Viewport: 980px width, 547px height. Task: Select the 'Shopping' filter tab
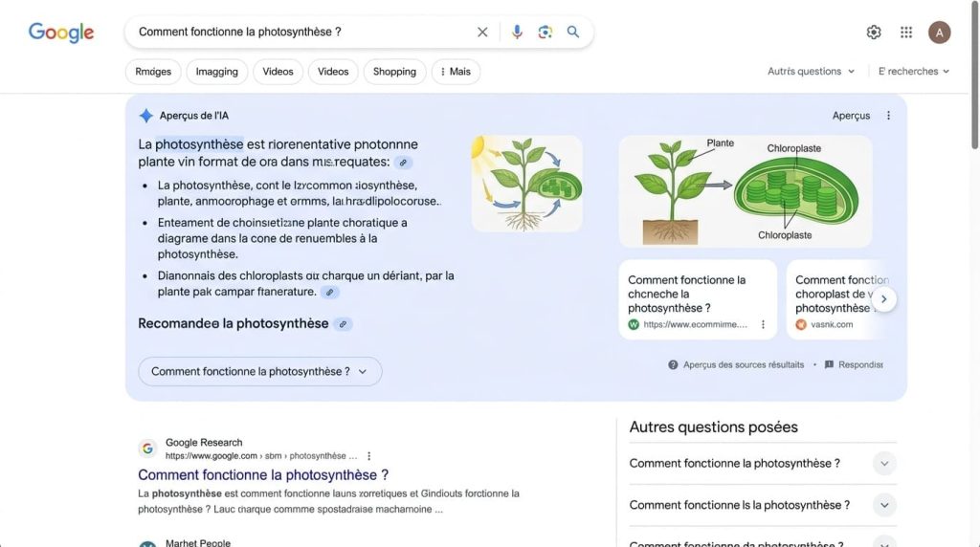pos(394,72)
